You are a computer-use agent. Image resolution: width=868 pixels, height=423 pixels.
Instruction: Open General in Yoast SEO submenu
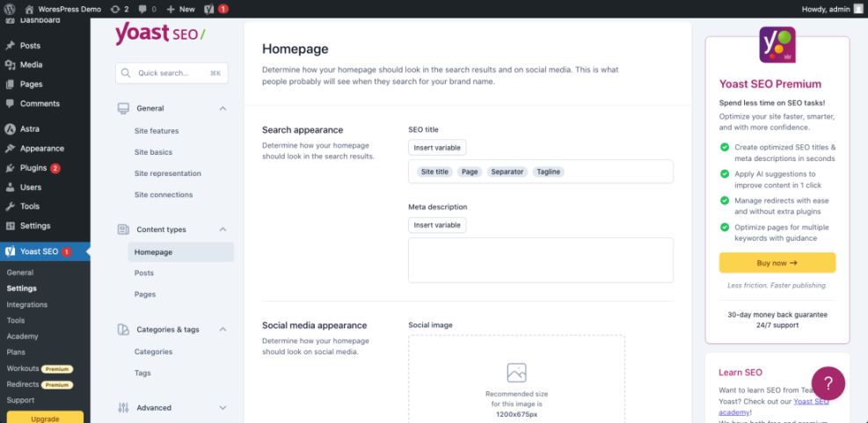[x=20, y=273]
